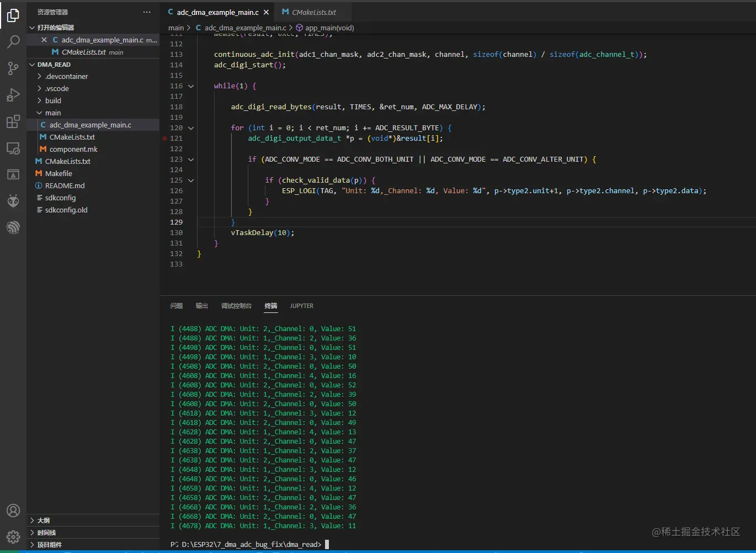Expand the 项目组件 section
Screen dimensions: 756x553
93,545
